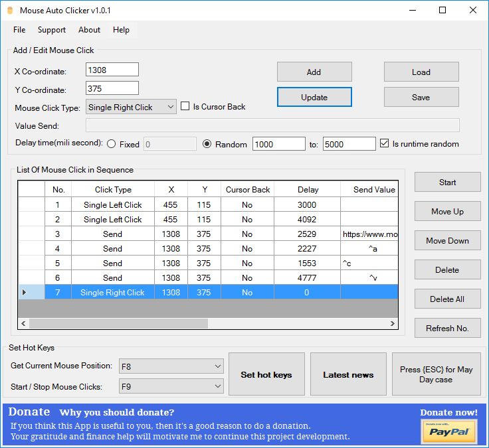Screen dimensions: 489x448
Task: Click the Move Down button
Action: 448,241
